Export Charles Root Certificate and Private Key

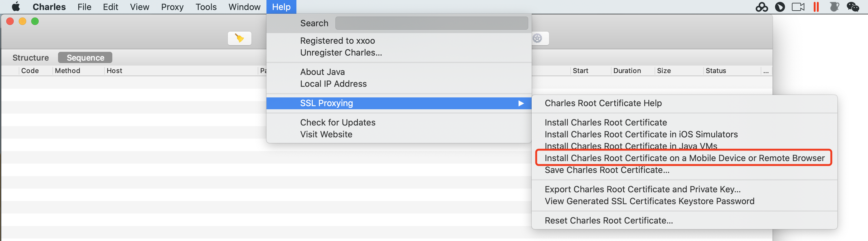684,189
